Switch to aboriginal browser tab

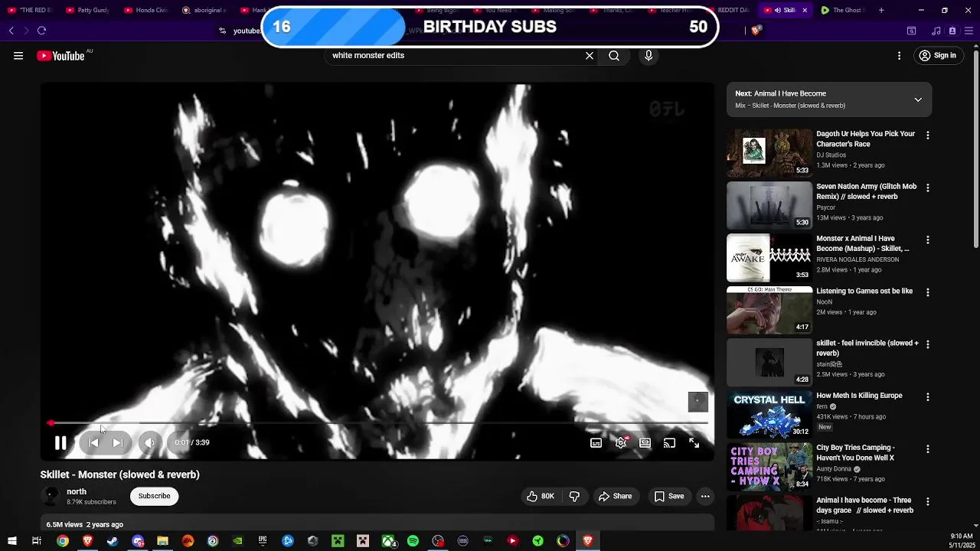[204, 10]
